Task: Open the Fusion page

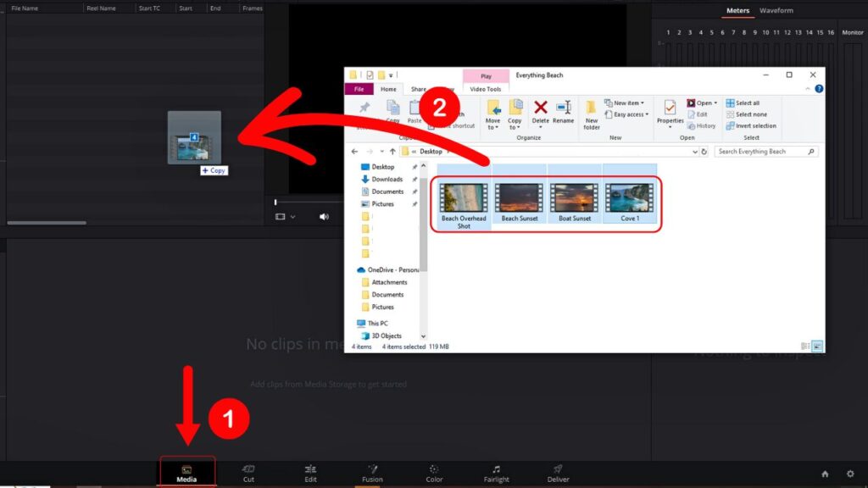Action: 372,474
